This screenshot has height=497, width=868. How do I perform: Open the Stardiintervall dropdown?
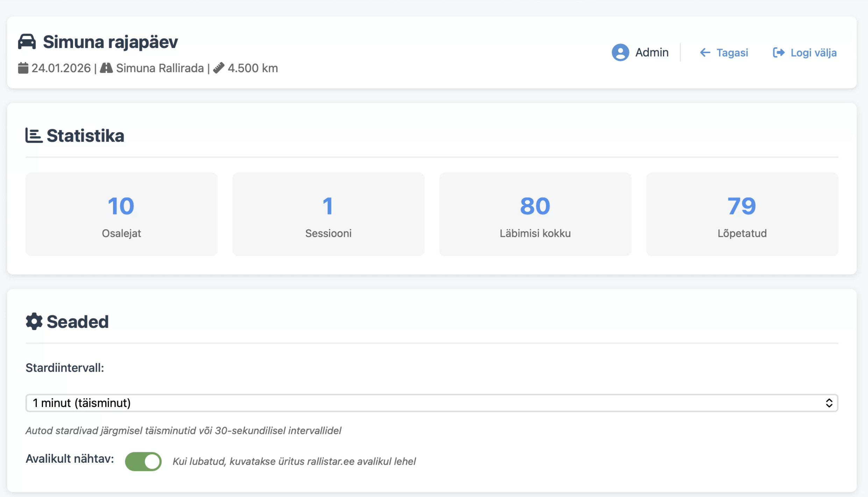420,403
